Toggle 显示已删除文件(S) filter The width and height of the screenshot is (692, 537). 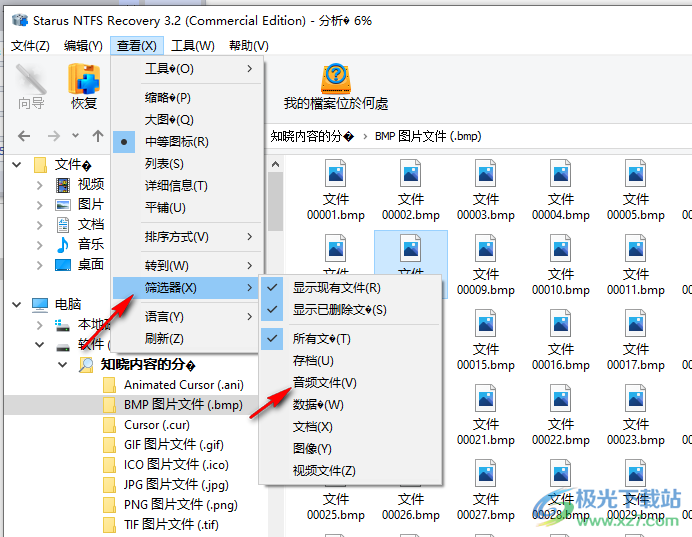(x=351, y=310)
